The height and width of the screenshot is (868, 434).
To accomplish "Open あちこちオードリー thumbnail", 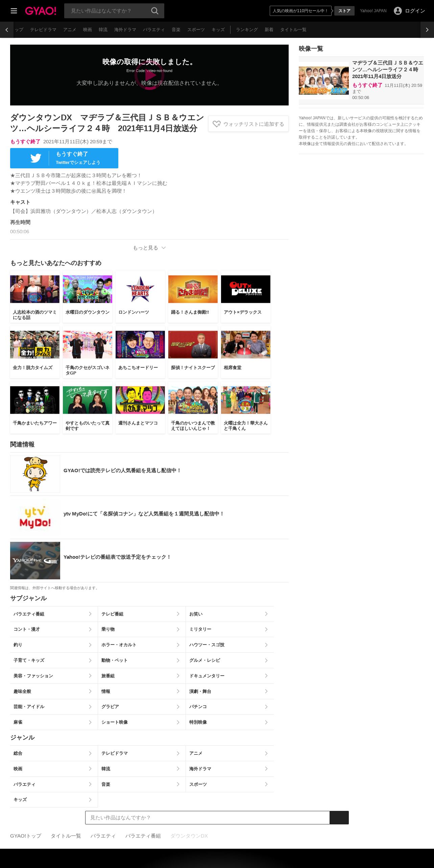I will pyautogui.click(x=140, y=344).
